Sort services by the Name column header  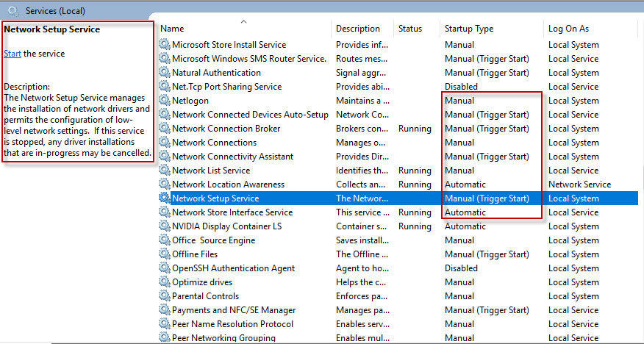point(172,29)
